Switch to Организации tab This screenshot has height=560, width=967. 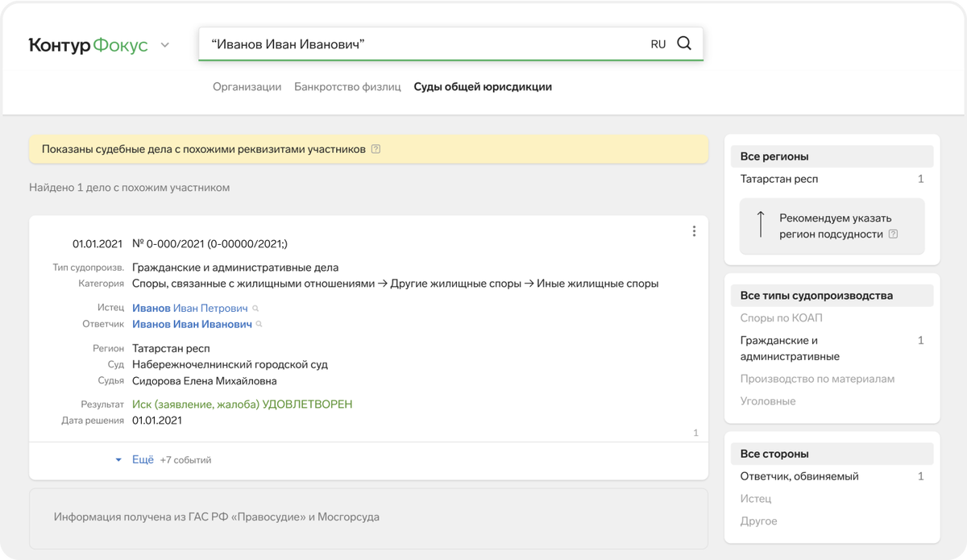coord(247,87)
